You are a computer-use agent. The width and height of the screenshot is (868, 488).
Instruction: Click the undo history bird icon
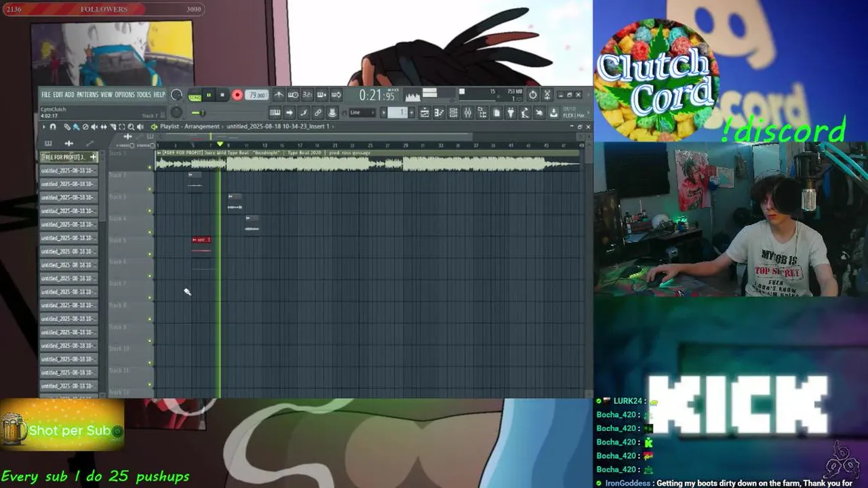point(539,113)
